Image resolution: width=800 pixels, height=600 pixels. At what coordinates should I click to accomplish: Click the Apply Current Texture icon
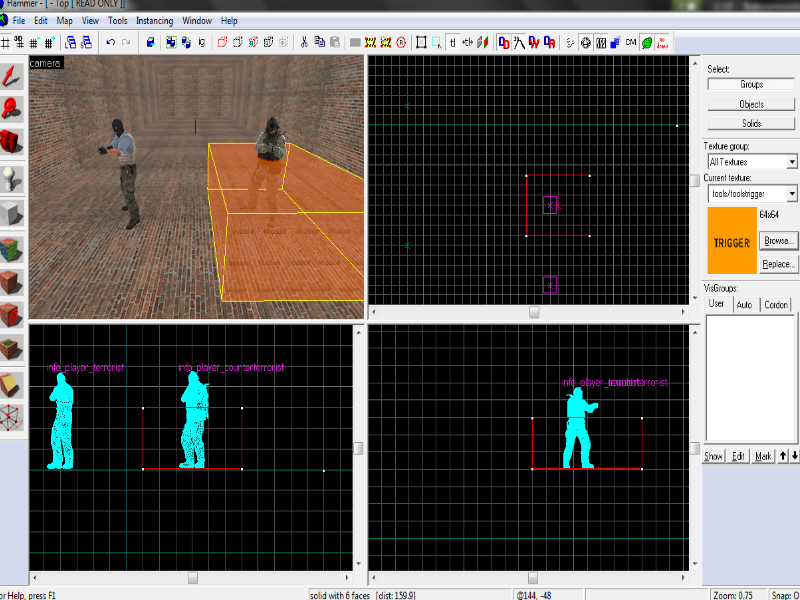[11, 282]
